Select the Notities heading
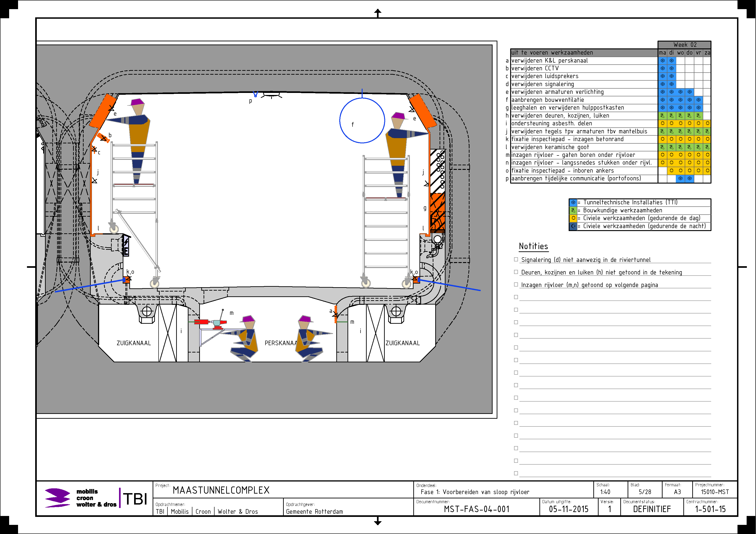This screenshot has width=756, height=534. [x=533, y=246]
